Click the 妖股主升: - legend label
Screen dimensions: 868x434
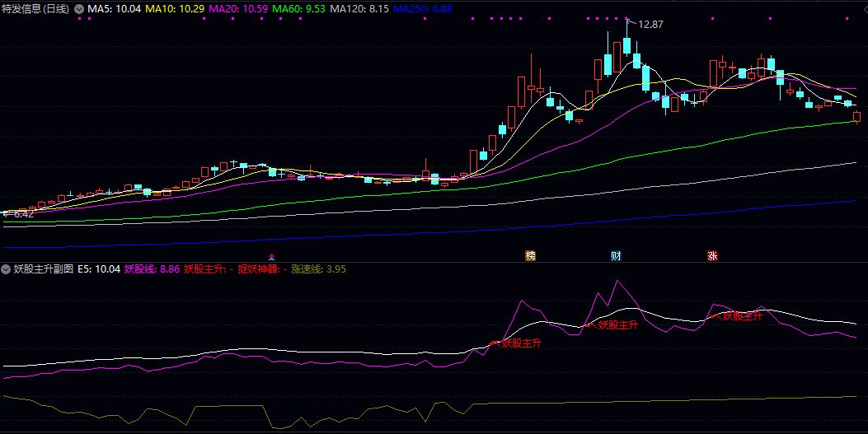click(209, 269)
